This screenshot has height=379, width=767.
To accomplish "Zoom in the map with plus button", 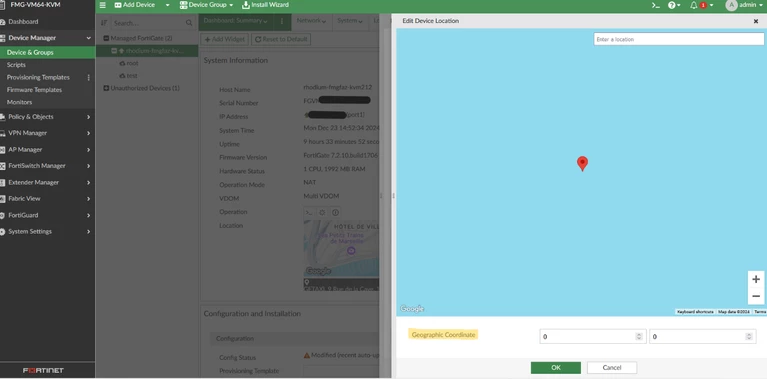I will coord(756,279).
